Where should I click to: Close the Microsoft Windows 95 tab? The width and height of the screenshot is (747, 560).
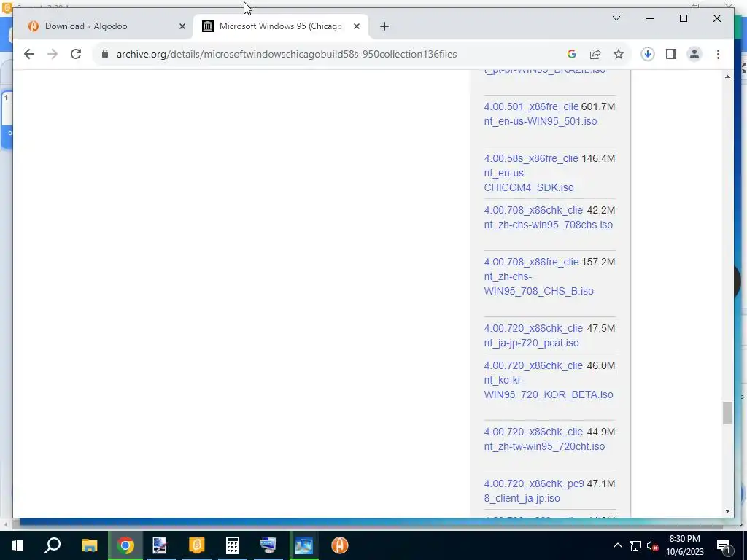click(x=356, y=26)
